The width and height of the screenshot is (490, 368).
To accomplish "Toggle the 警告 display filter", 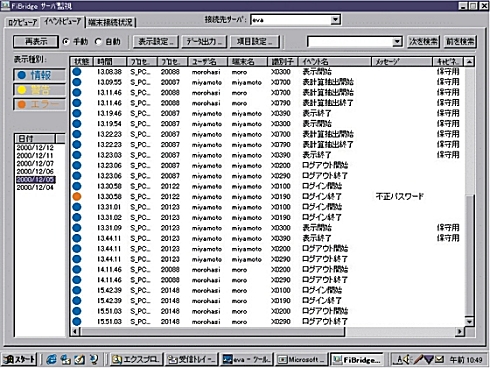I will (x=39, y=90).
